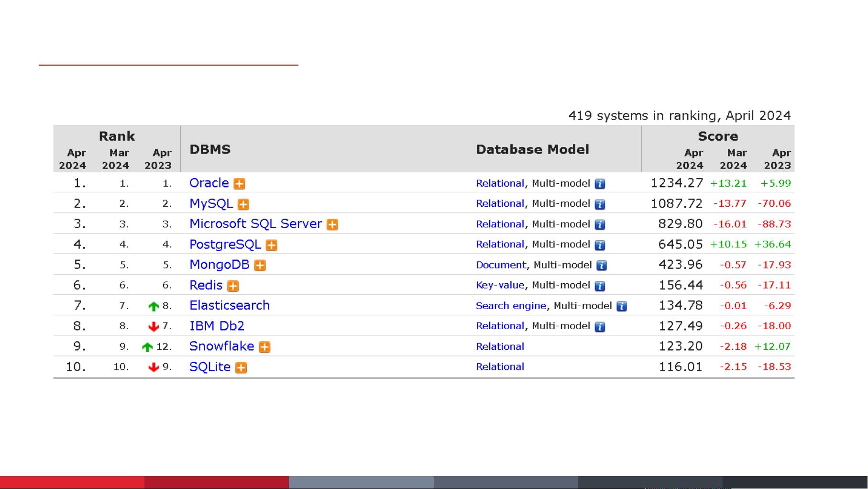Select IBM Db2's score 127.49
The height and width of the screenshot is (489, 868).
coord(681,325)
